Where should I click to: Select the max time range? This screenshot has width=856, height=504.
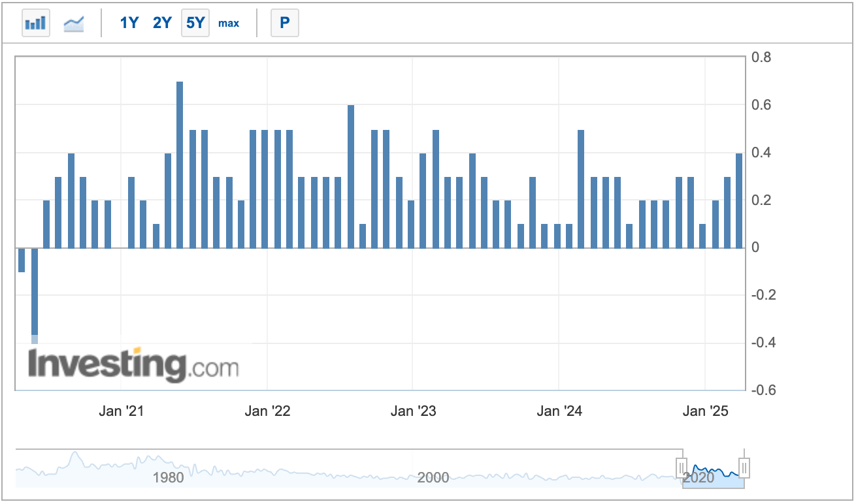click(229, 24)
